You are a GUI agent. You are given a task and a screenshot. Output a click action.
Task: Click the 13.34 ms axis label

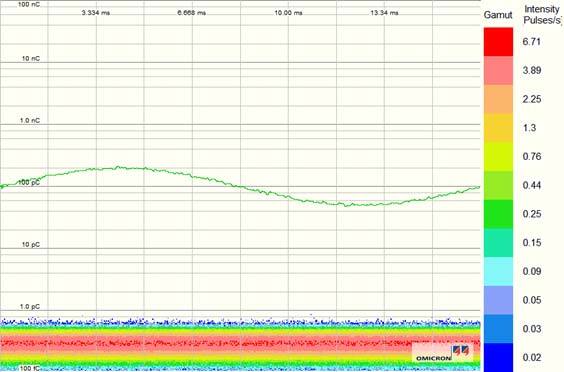384,13
